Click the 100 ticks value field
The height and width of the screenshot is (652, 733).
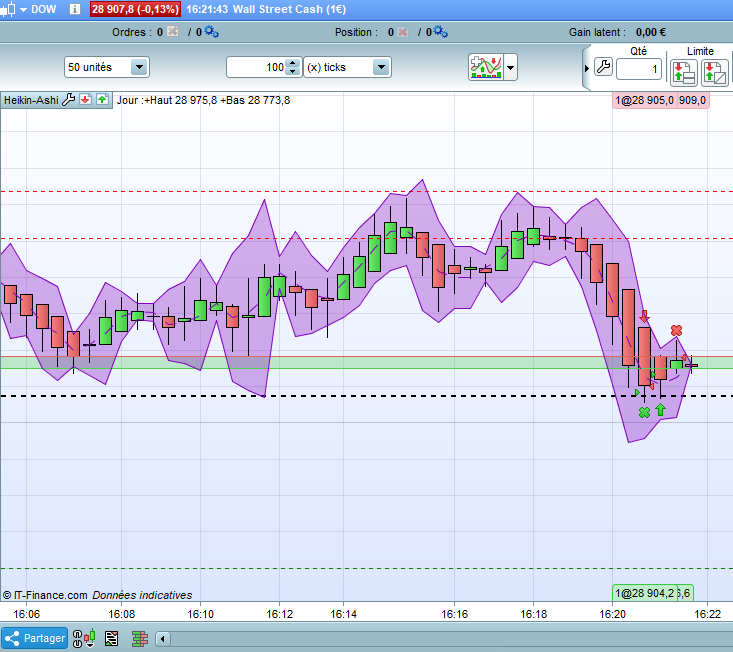coord(256,67)
